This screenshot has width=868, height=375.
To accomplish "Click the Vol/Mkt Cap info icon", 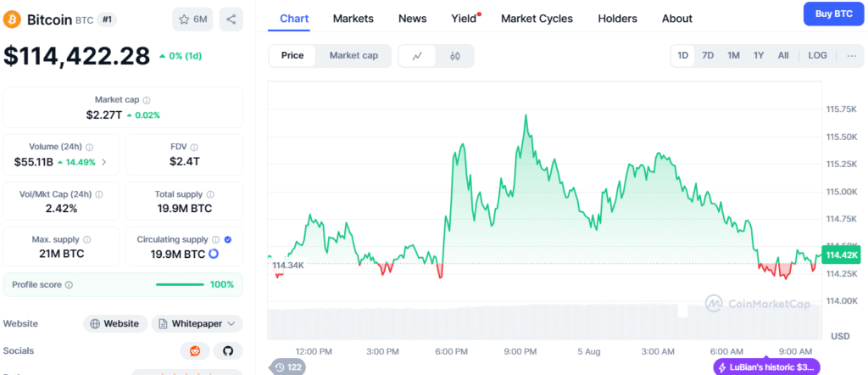I will pyautogui.click(x=99, y=195).
